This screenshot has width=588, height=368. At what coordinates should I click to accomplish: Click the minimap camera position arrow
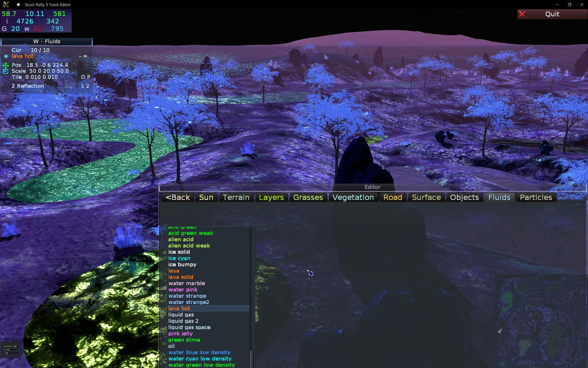tap(500, 331)
